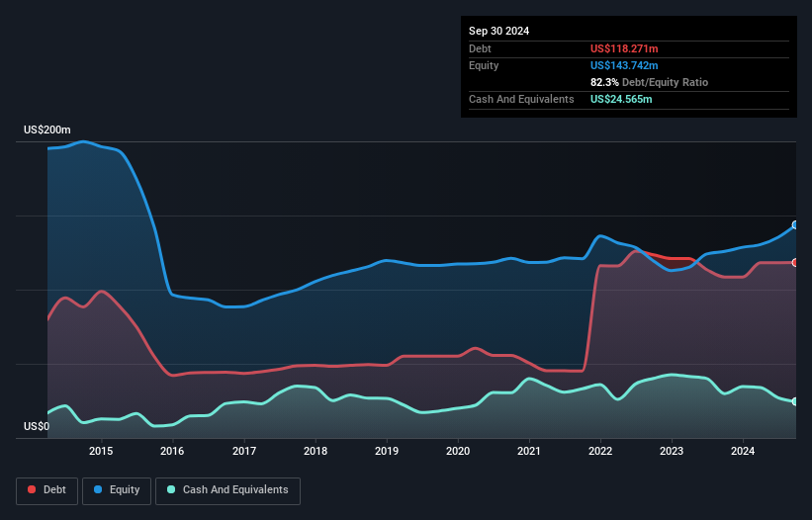Click the Sep 30 2024 tooltip date
The image size is (812, 520).
pos(498,31)
